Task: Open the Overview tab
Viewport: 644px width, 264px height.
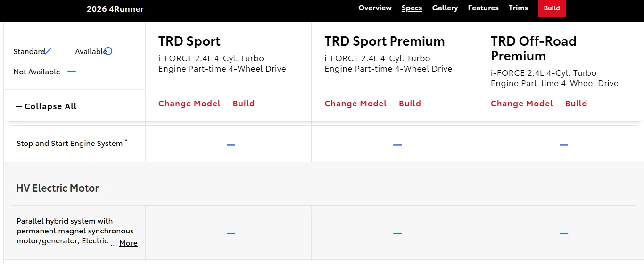Action: pyautogui.click(x=375, y=8)
